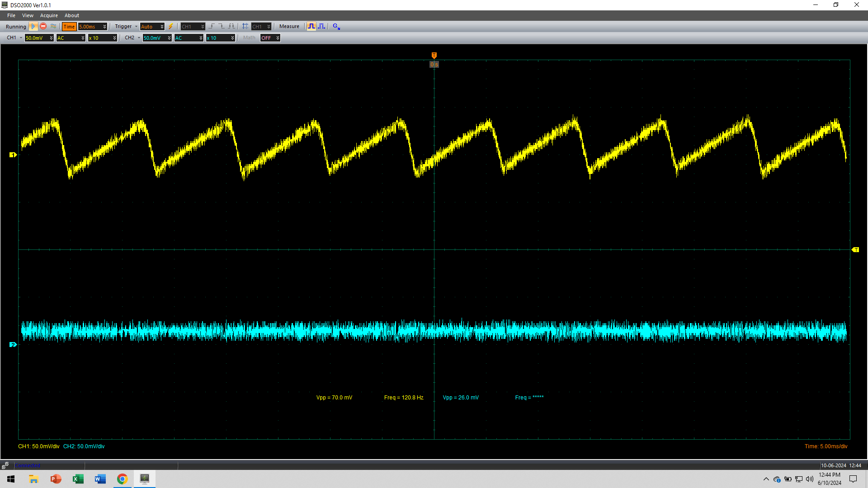Open File Explorer from the taskbar
Viewport: 868px width, 488px height.
click(x=33, y=479)
